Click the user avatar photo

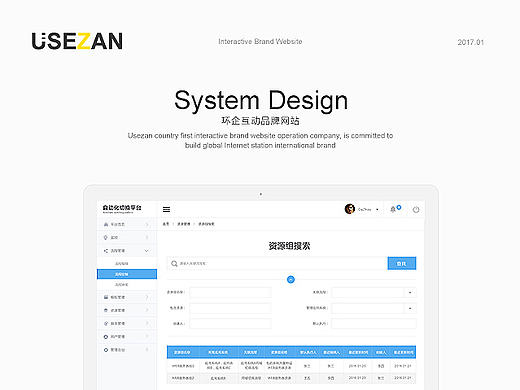coord(350,209)
